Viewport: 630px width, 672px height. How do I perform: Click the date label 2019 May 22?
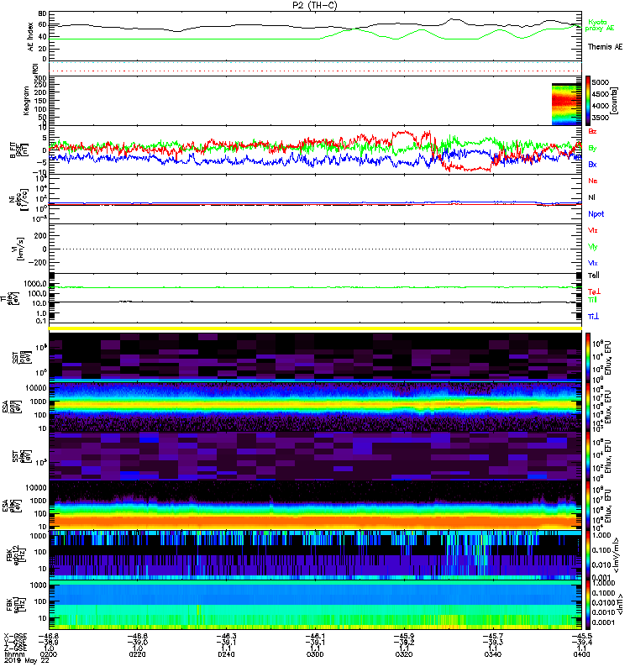pyautogui.click(x=26, y=660)
